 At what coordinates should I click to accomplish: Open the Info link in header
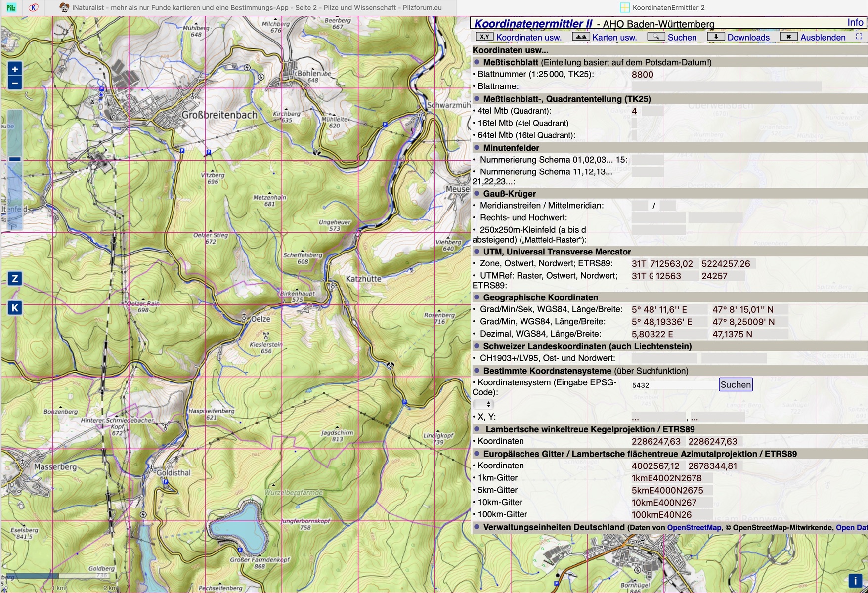(855, 23)
